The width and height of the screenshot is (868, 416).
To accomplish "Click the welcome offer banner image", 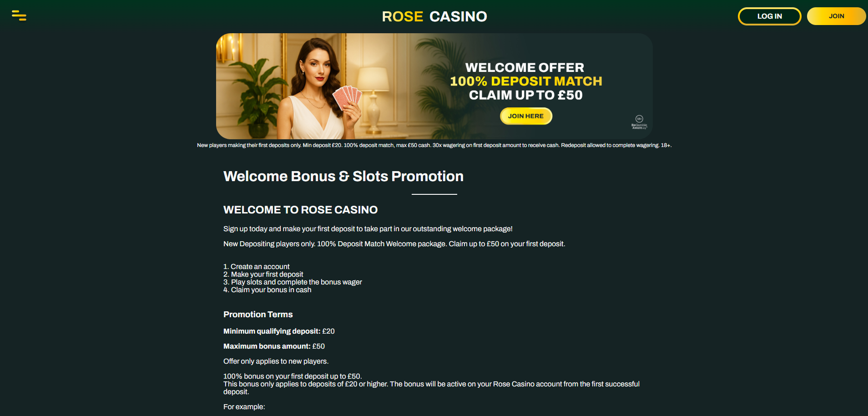I will tap(434, 86).
